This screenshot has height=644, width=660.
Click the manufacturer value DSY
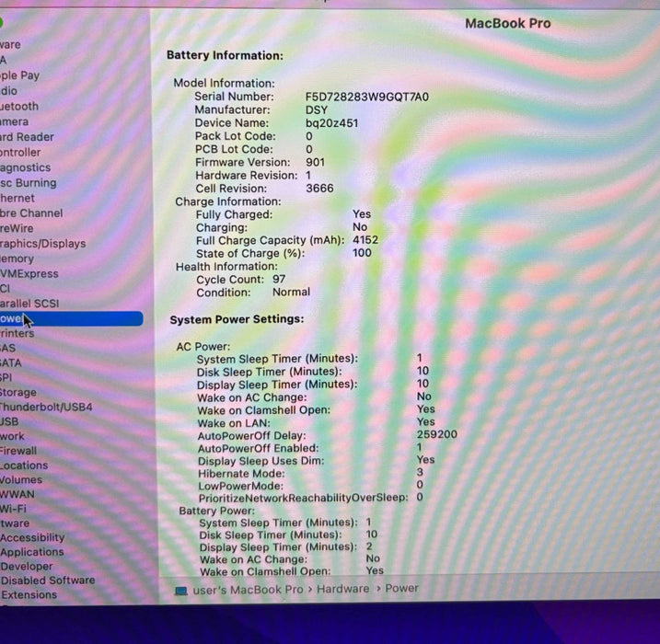(x=317, y=109)
